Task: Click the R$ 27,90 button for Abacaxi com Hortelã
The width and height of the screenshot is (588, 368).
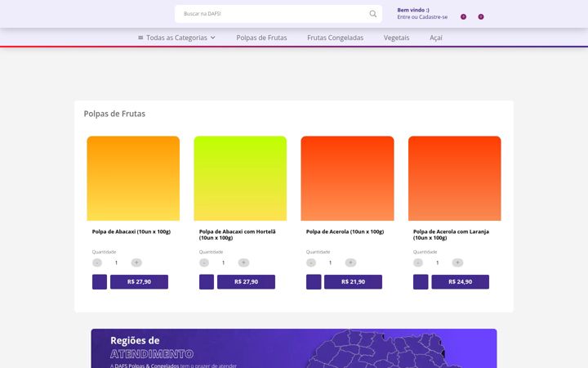Action: 246,282
